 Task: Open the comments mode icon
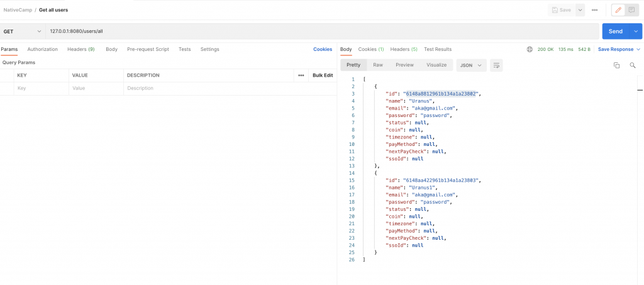(x=631, y=10)
